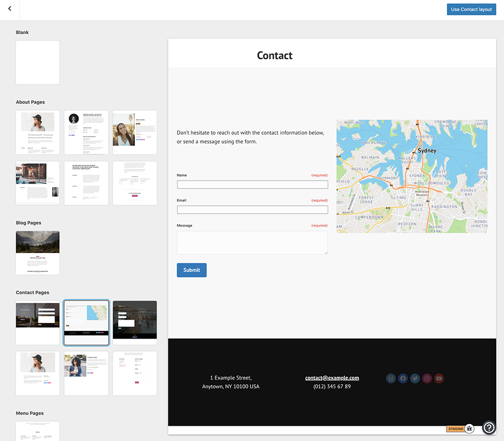Select About layout with smiling woman photo
Viewport: 504px width, 441px height.
tap(135, 132)
